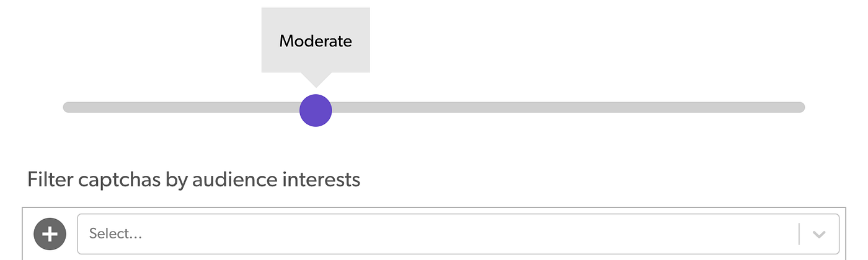Click the slider track right of the handle
The height and width of the screenshot is (260, 868).
558,107
